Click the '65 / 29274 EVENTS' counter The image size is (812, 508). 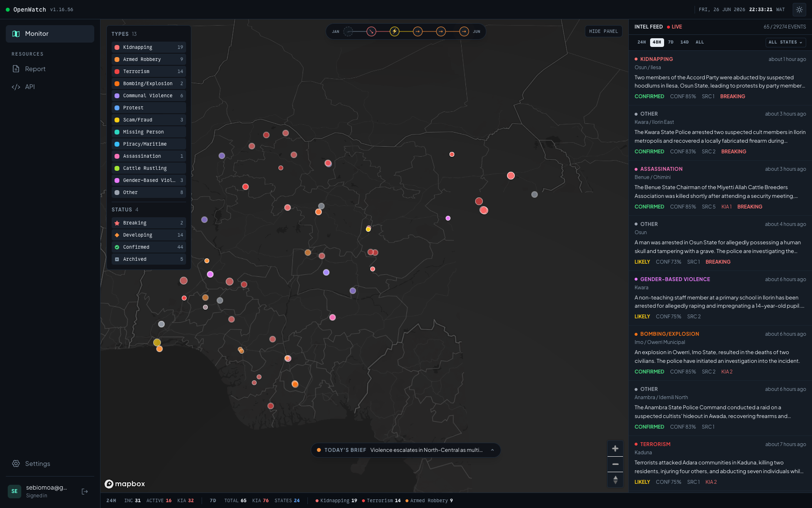[x=785, y=27]
